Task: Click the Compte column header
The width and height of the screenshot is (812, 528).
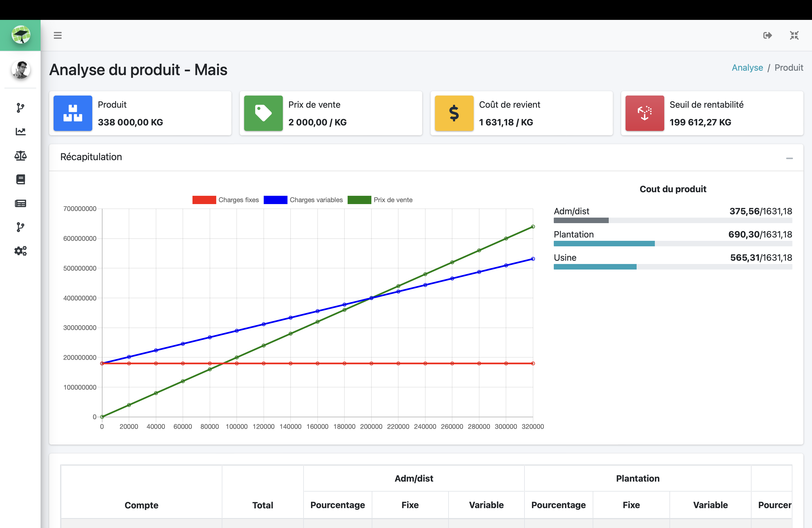Action: (141, 505)
